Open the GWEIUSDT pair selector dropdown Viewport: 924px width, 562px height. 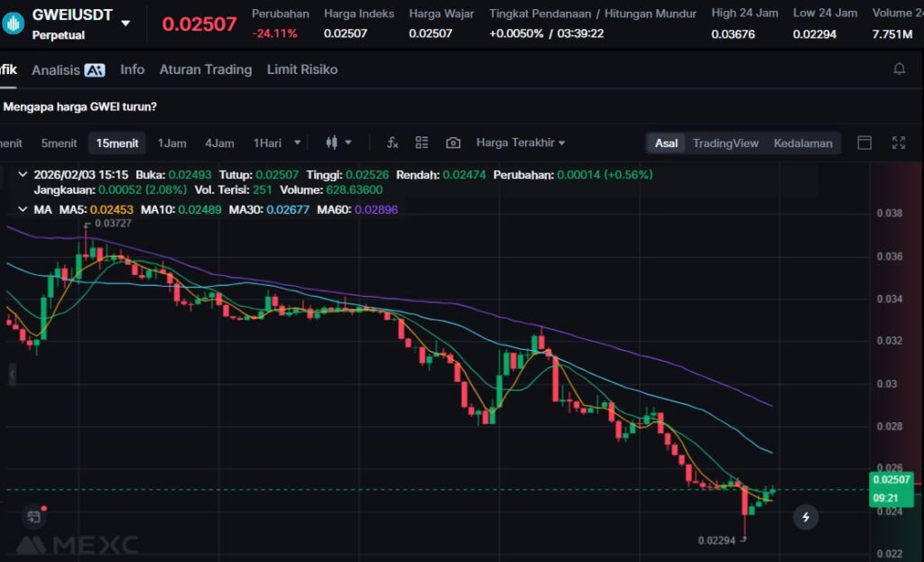click(x=125, y=23)
